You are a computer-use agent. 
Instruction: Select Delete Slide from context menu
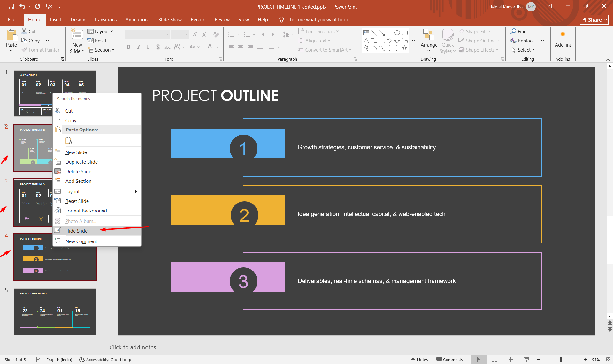pyautogui.click(x=97, y=171)
